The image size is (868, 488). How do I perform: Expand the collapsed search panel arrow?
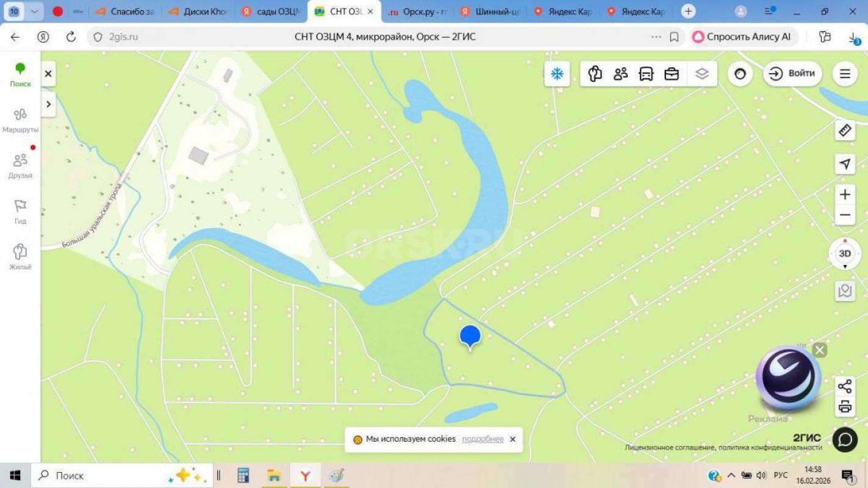click(48, 104)
